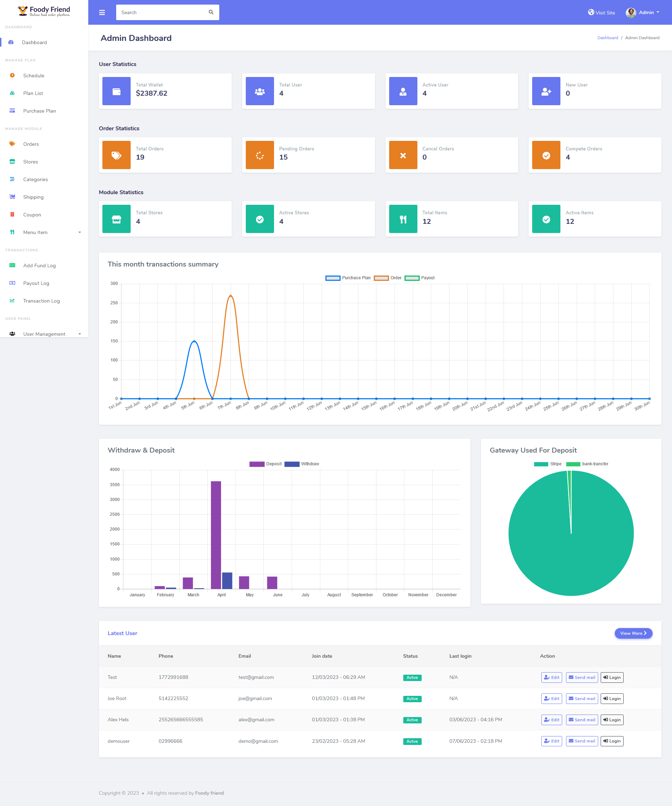Click the Active Items checkmark icon
This screenshot has width=672, height=806.
click(x=546, y=219)
